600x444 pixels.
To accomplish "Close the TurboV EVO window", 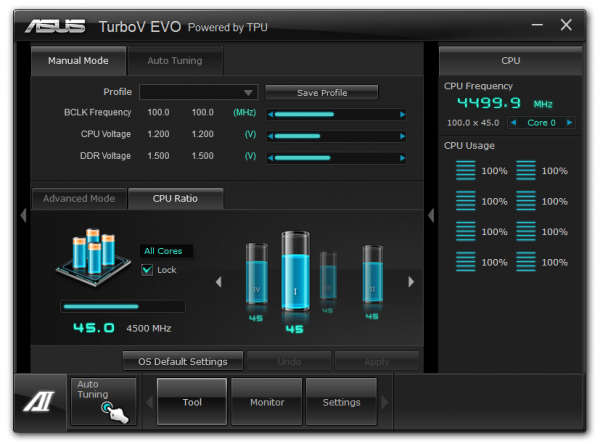I will [566, 25].
